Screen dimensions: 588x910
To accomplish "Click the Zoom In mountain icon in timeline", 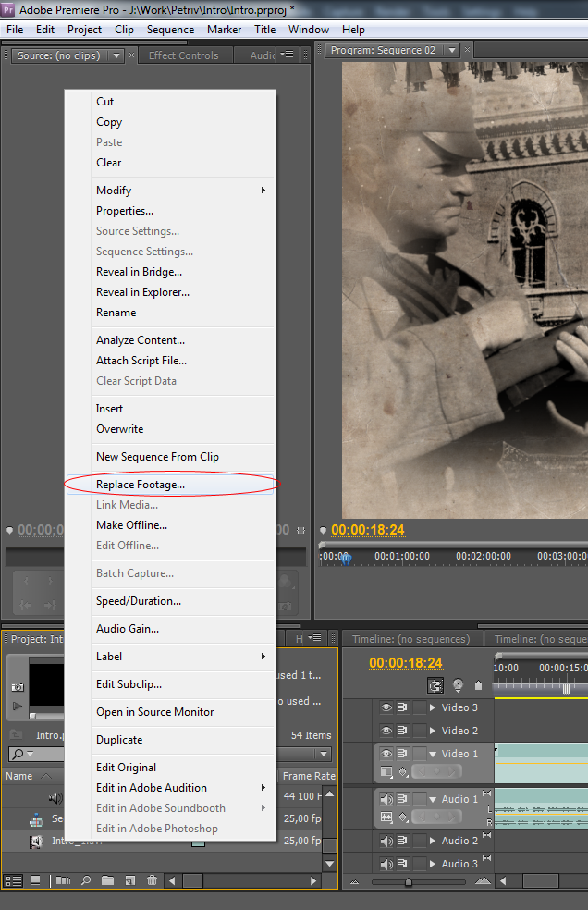I will [x=483, y=881].
